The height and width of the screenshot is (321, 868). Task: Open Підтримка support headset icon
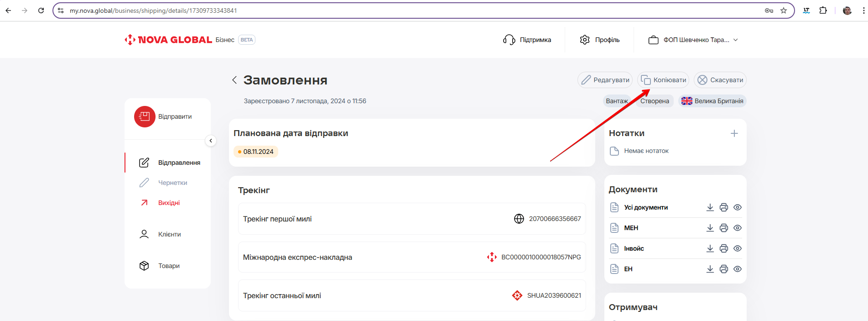point(509,40)
